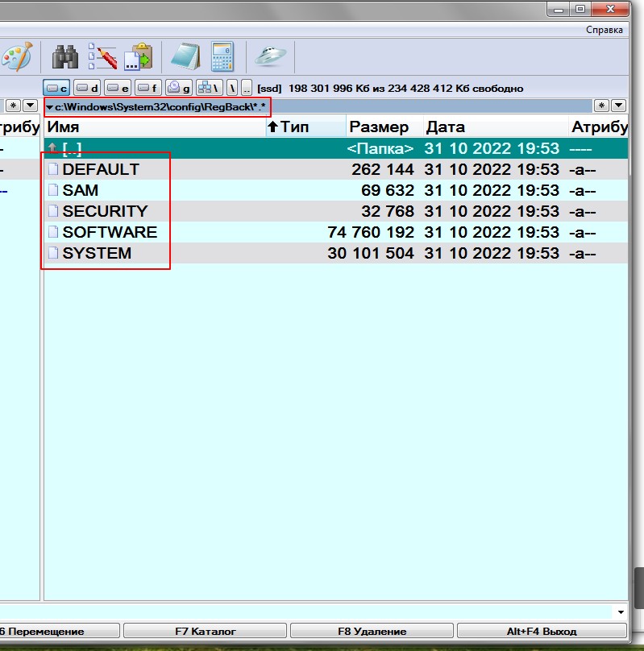Viewport: 644px width, 651px height.
Task: Select the g optical drive button
Action: (179, 88)
